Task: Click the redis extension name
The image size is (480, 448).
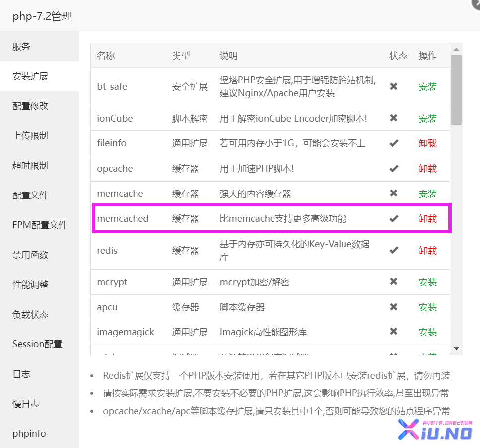Action: coord(107,251)
